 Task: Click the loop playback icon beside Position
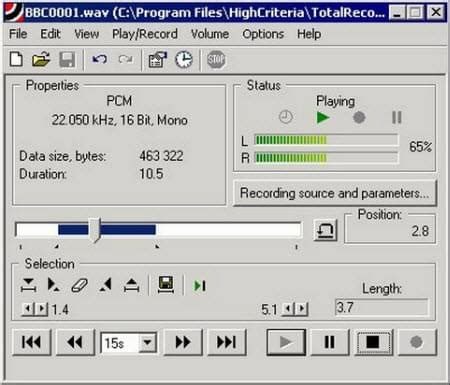click(x=325, y=230)
